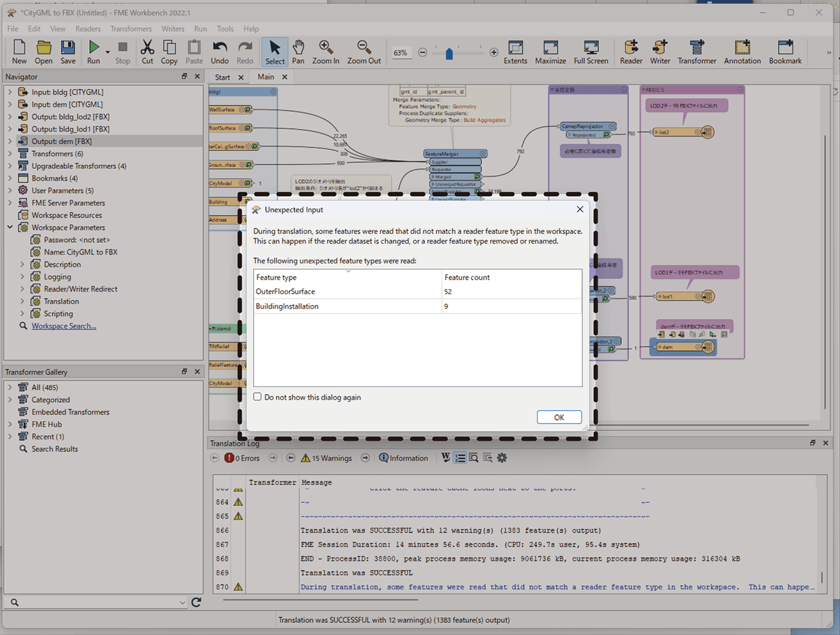840x635 pixels.
Task: Run the workspace with the green Run icon
Action: point(93,52)
